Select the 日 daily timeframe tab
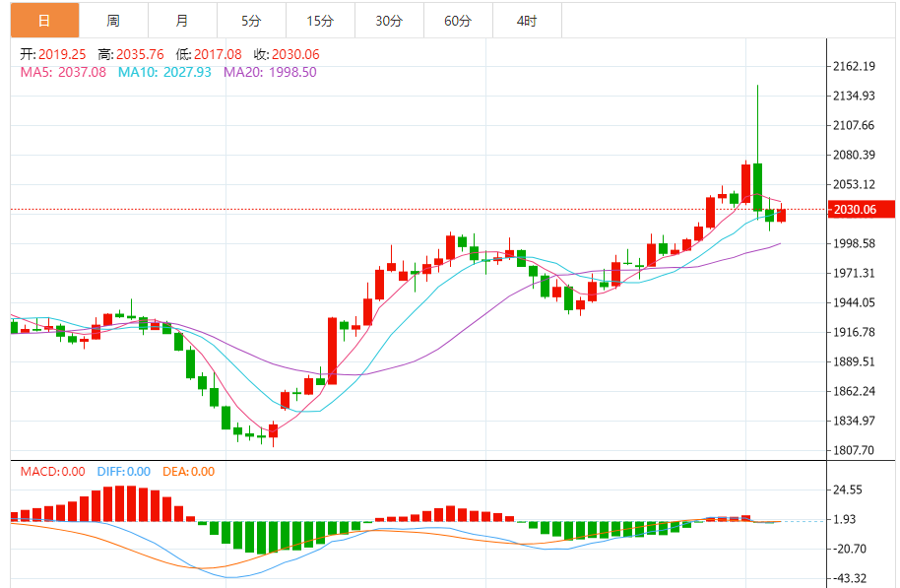This screenshot has width=900, height=588. coord(44,21)
